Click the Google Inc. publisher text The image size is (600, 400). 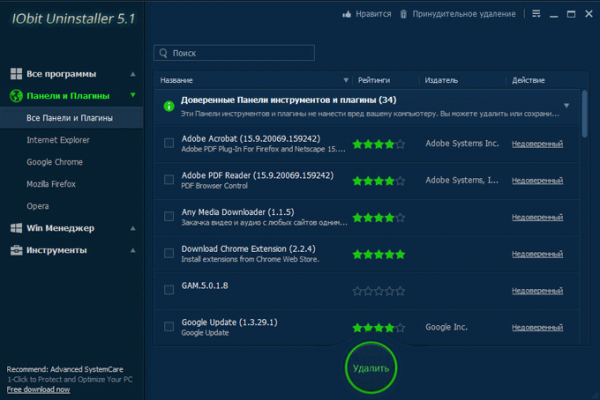[447, 327]
